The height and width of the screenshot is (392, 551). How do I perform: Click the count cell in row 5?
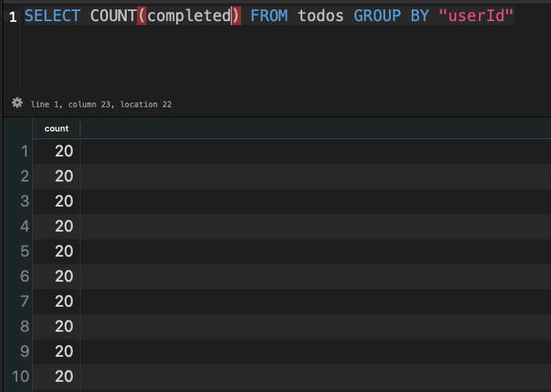click(x=63, y=251)
